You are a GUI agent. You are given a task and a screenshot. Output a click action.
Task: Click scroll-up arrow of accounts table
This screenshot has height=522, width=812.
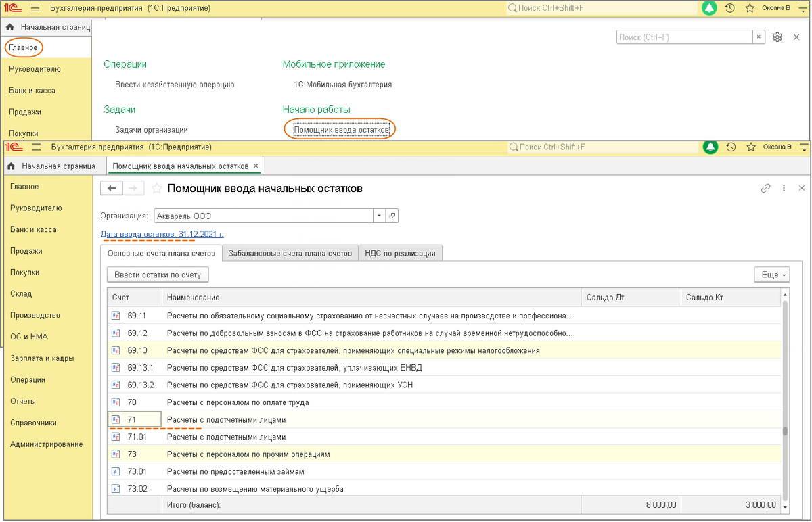tap(786, 295)
